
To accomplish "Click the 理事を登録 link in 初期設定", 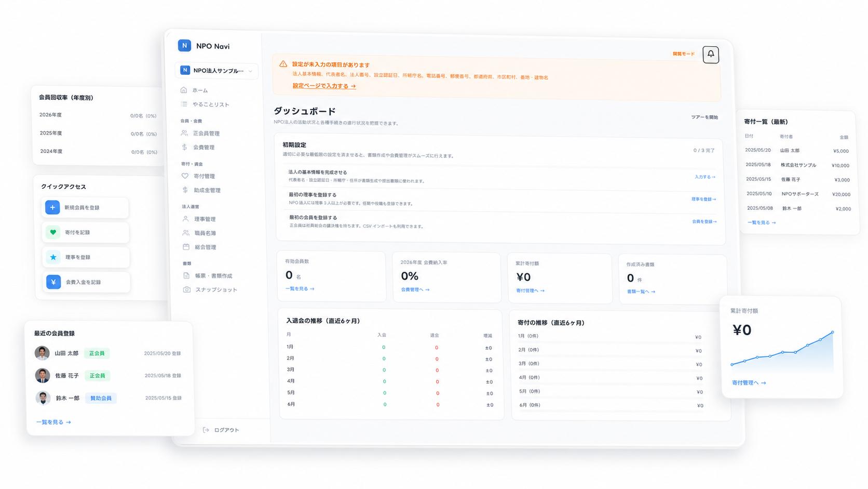I will click(x=703, y=199).
